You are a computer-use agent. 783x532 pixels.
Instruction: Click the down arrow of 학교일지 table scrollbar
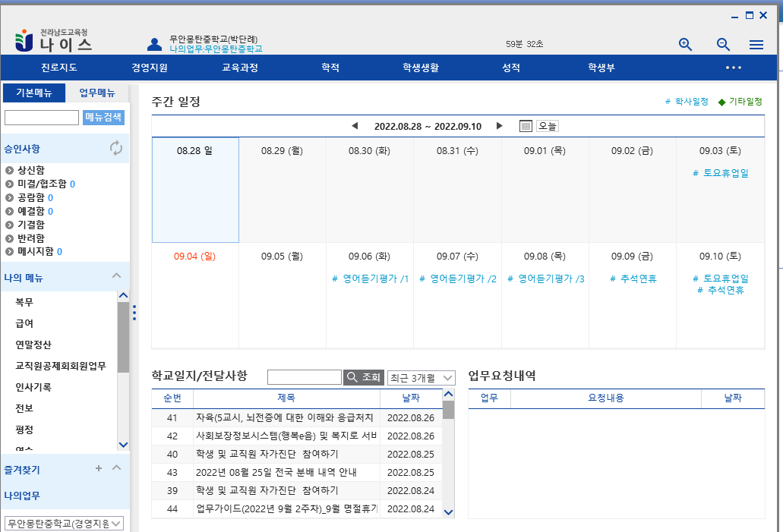(448, 512)
